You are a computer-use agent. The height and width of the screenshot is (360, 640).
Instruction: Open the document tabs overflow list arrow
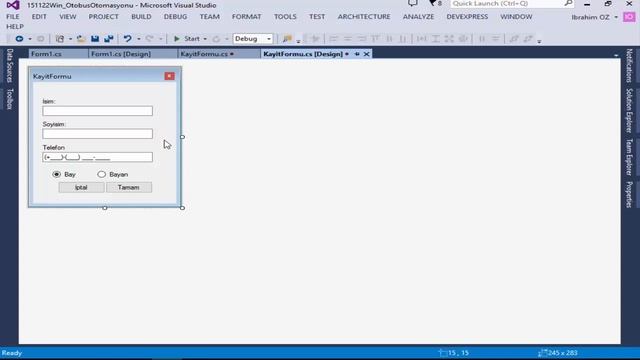click(616, 55)
